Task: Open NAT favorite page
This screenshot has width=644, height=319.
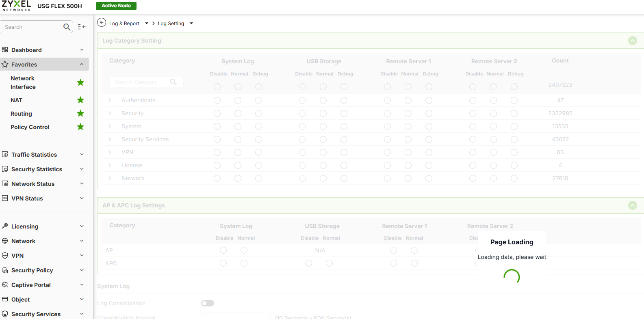Action: pyautogui.click(x=16, y=100)
